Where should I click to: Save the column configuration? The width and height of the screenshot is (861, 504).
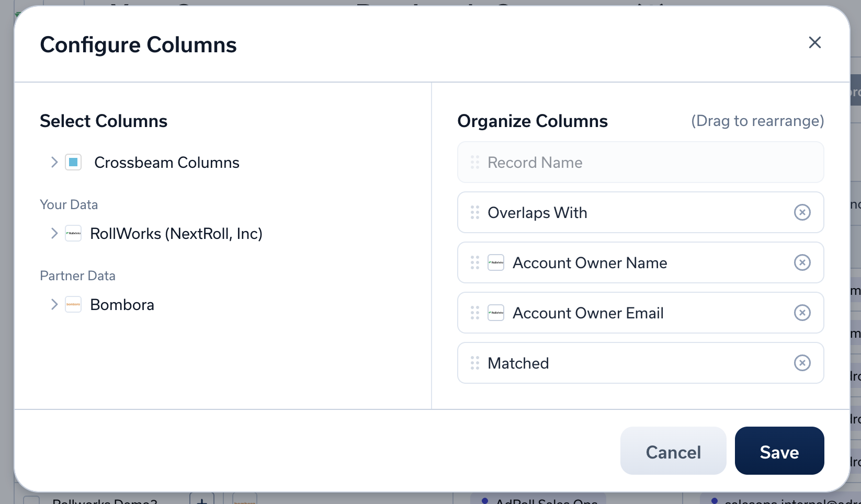(779, 451)
